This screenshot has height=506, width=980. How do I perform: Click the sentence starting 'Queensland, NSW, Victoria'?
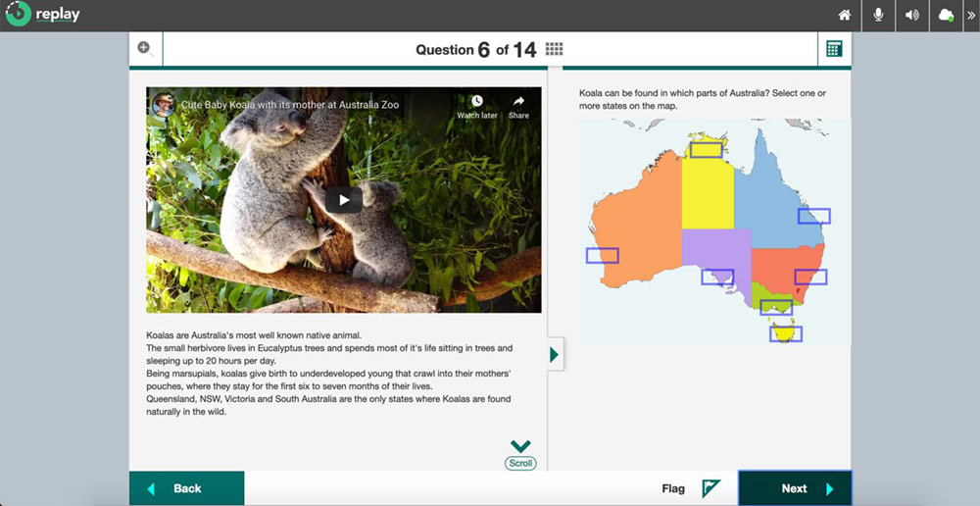pyautogui.click(x=328, y=405)
